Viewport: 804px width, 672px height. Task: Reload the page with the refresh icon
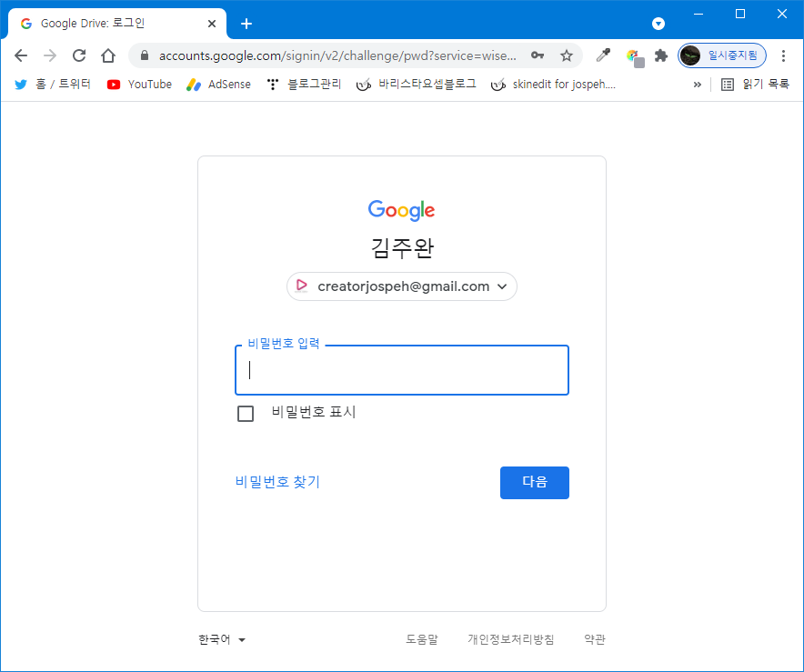point(79,55)
